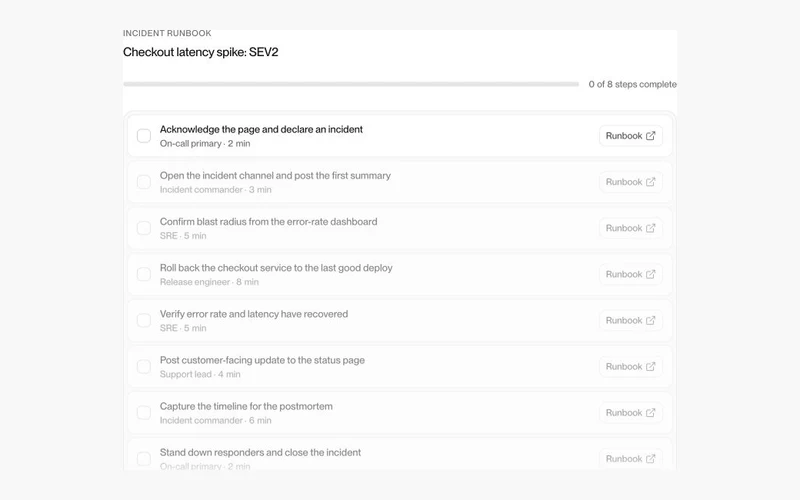Viewport: 800px width, 500px height.
Task: Select 'Roll back the checkout service' title text
Action: click(276, 268)
